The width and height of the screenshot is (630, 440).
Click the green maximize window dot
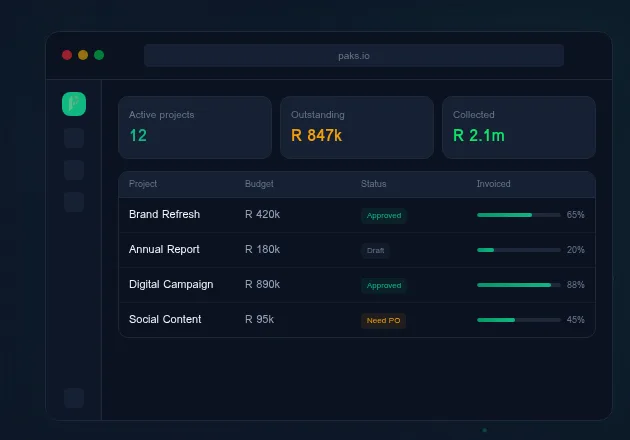pos(99,55)
